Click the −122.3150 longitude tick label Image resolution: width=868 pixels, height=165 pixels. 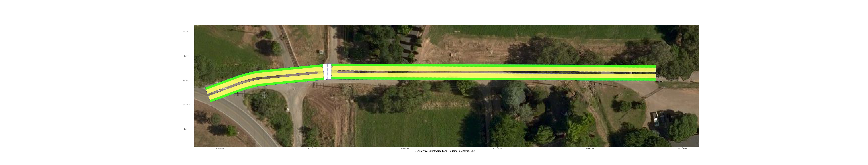pyautogui.click(x=683, y=148)
